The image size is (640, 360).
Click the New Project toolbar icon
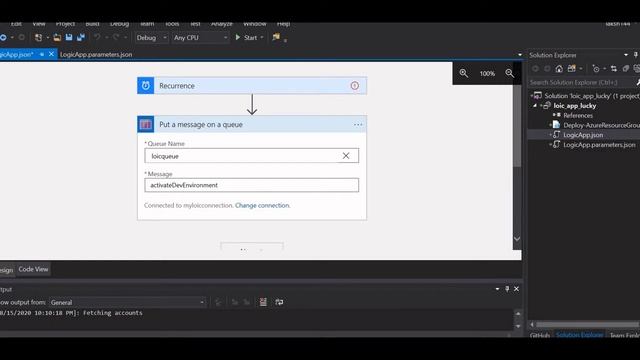tap(38, 38)
